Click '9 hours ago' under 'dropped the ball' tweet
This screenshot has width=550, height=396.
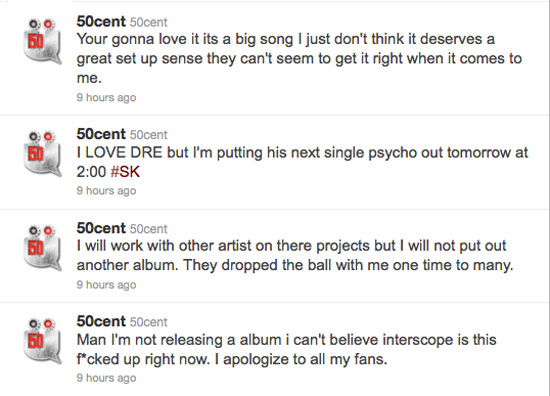coord(106,284)
